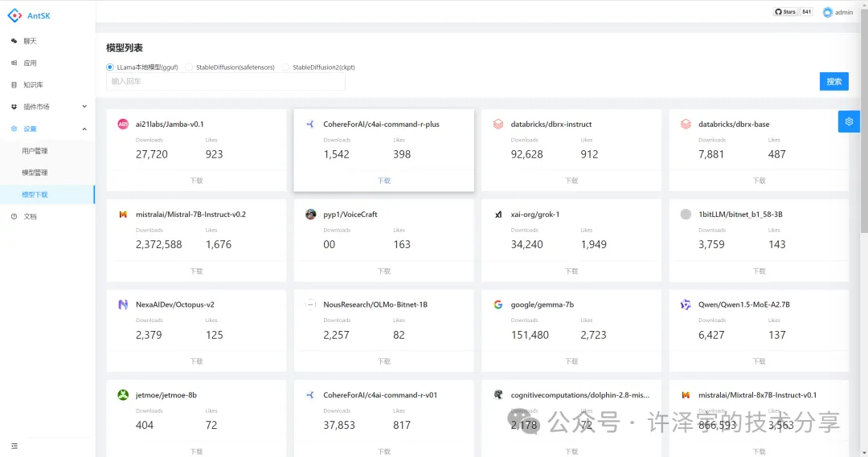Download CohereForAI/c4ai-command-r-plus model

383,181
